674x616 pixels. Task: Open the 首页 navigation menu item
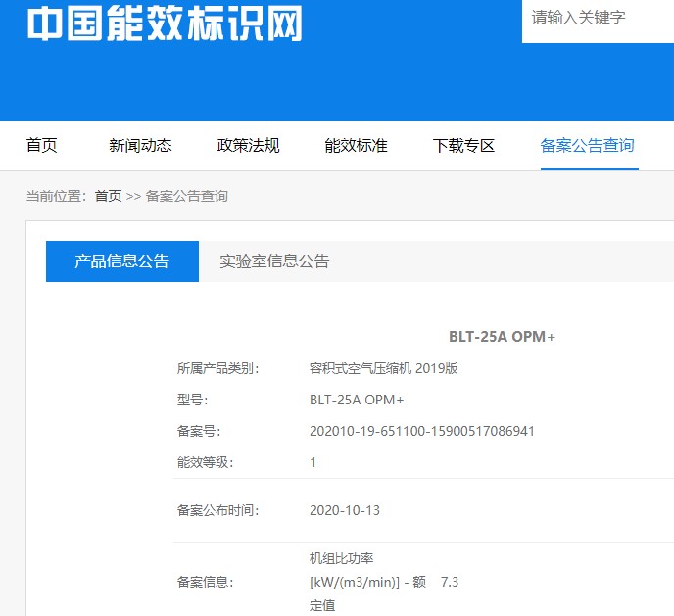[42, 145]
